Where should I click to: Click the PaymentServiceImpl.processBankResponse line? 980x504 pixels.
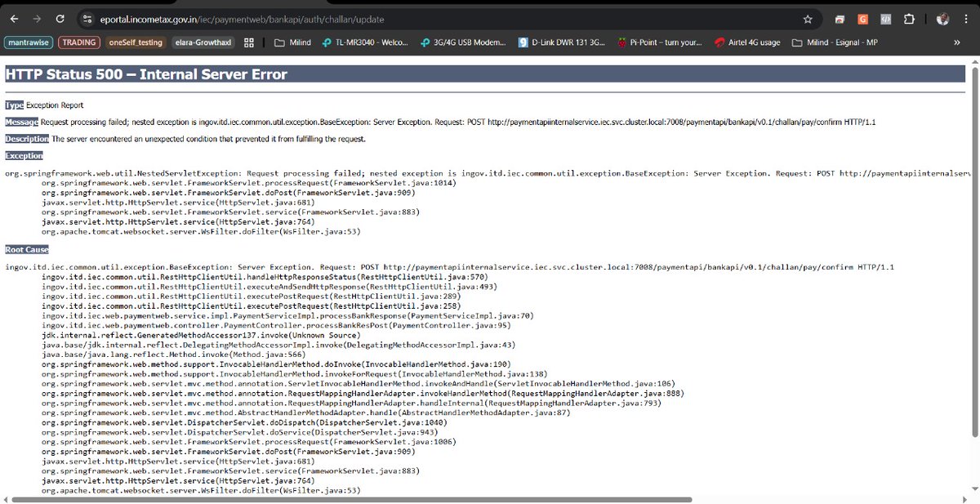(x=287, y=315)
